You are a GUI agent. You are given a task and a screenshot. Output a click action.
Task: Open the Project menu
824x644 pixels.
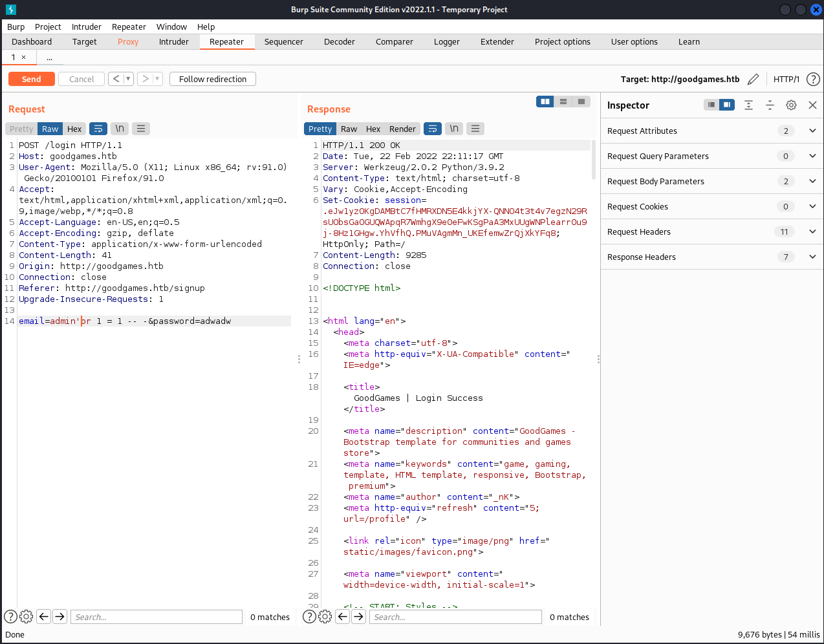point(48,27)
